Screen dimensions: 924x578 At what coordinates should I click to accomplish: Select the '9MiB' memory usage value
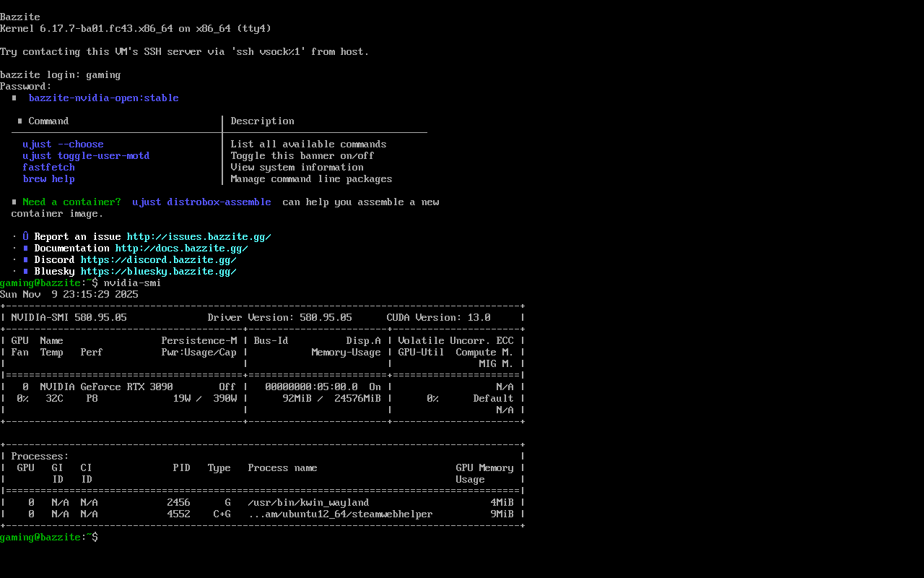point(502,514)
